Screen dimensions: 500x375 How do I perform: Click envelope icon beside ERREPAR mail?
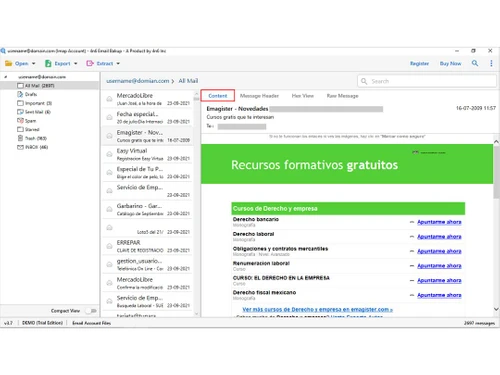click(109, 246)
